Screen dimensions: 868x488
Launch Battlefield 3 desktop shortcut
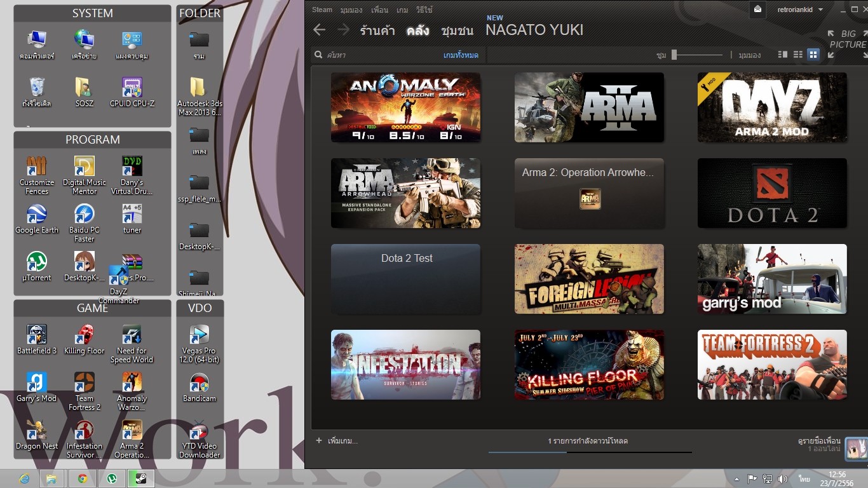(x=37, y=340)
